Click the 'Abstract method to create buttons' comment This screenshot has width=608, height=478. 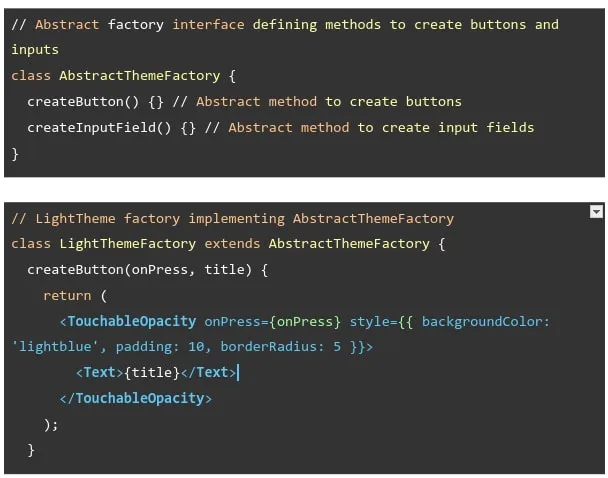pos(328,101)
